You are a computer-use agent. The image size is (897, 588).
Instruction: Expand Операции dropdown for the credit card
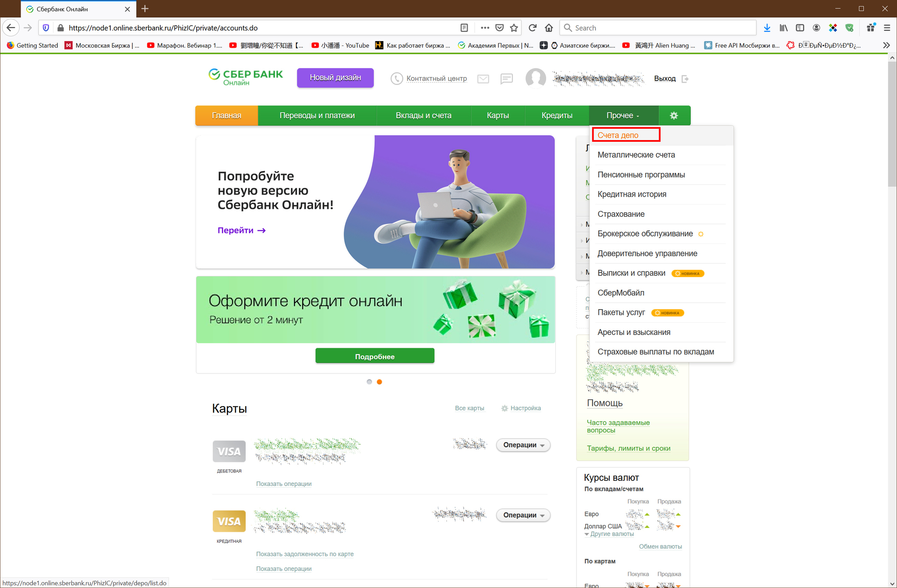coord(523,515)
